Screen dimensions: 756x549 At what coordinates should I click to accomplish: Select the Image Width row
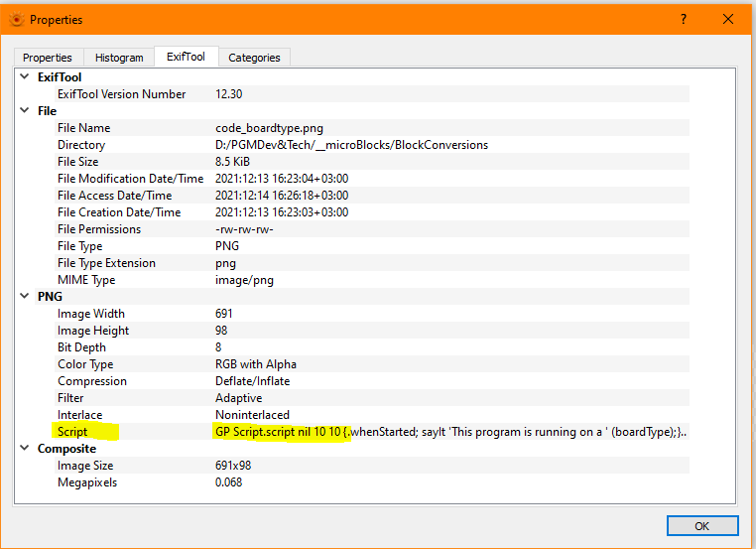[x=93, y=314]
